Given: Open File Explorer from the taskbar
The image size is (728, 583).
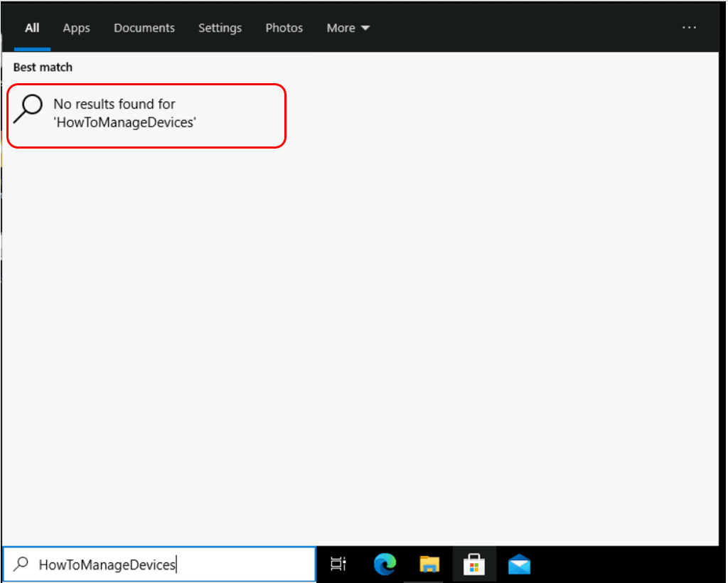Looking at the screenshot, I should tap(429, 565).
